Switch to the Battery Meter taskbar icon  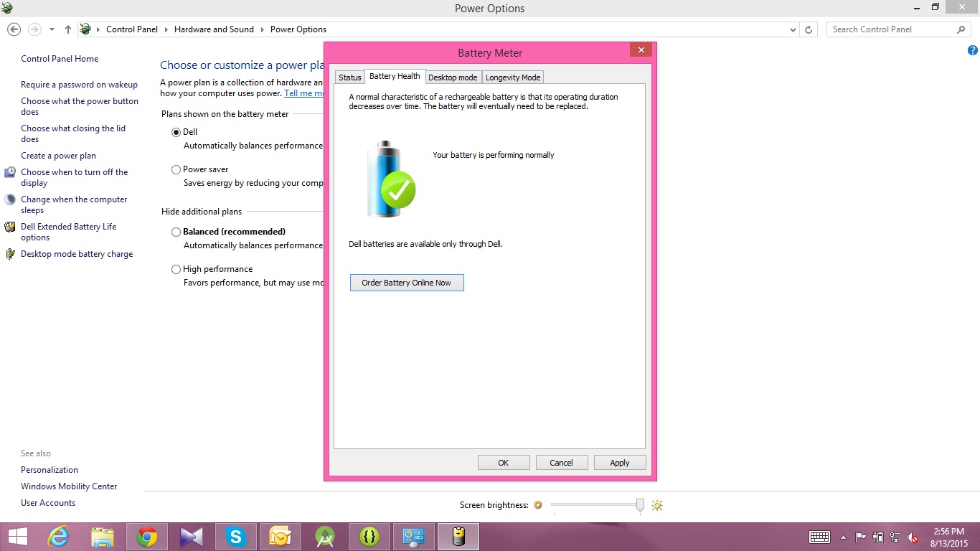tap(458, 537)
